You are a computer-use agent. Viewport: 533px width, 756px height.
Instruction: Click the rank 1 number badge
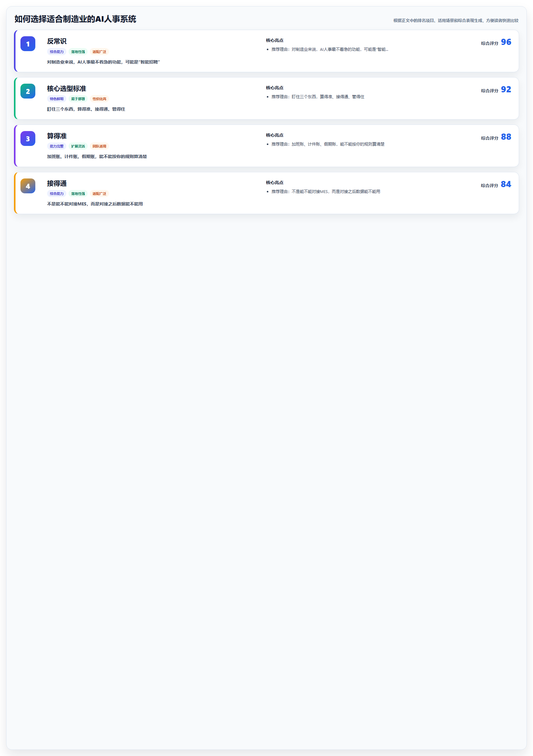coord(28,44)
